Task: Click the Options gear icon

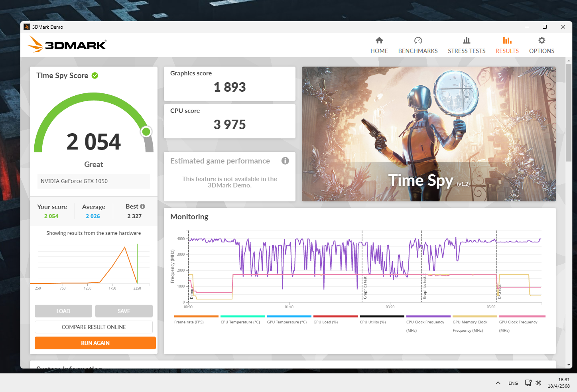Action: click(x=542, y=40)
